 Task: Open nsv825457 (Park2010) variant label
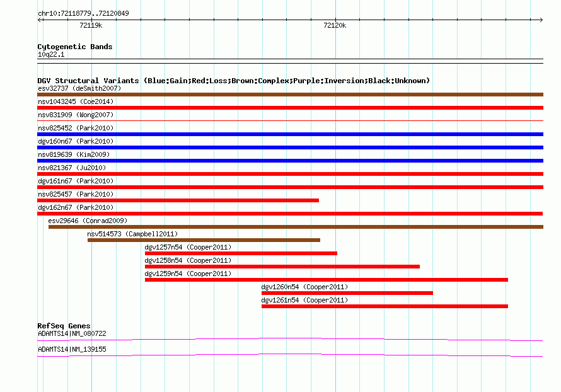76,194
